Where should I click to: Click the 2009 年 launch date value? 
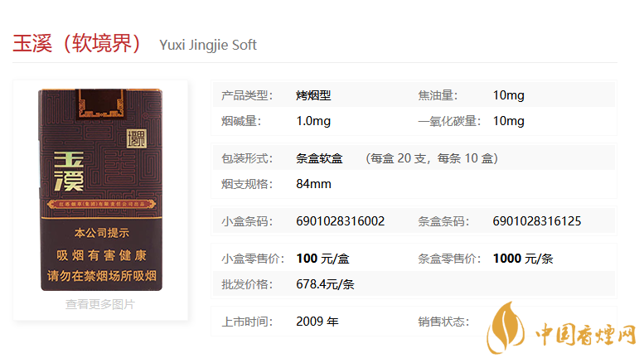[x=317, y=322]
